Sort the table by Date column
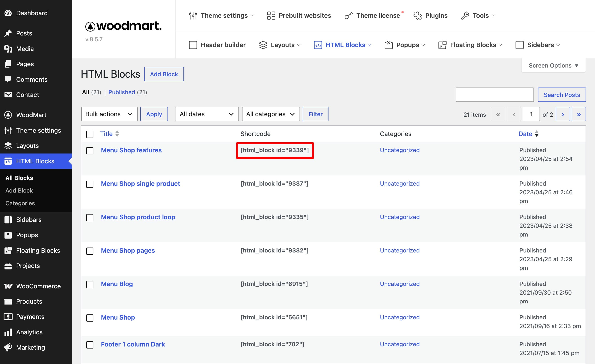The width and height of the screenshot is (595, 364). coord(529,134)
